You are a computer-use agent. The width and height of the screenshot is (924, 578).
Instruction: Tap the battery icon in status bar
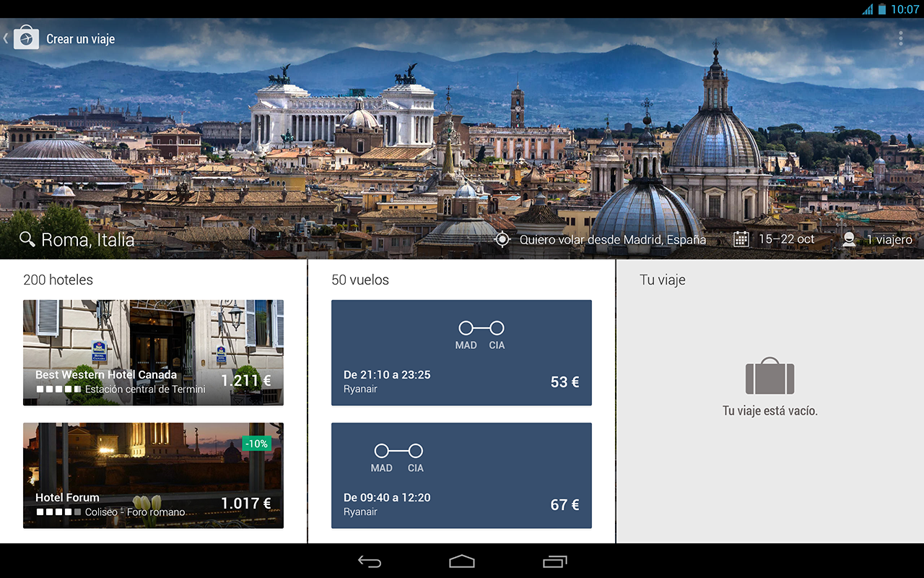882,9
